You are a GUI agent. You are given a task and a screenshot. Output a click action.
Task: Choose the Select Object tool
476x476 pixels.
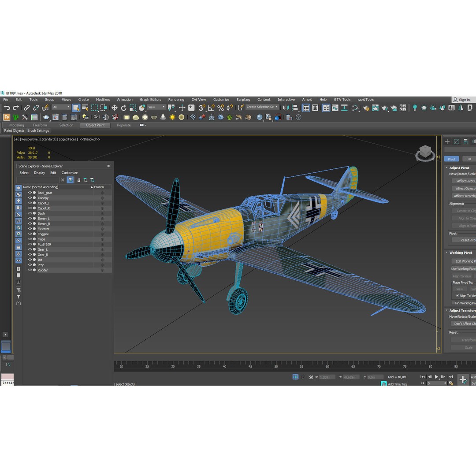[76, 108]
